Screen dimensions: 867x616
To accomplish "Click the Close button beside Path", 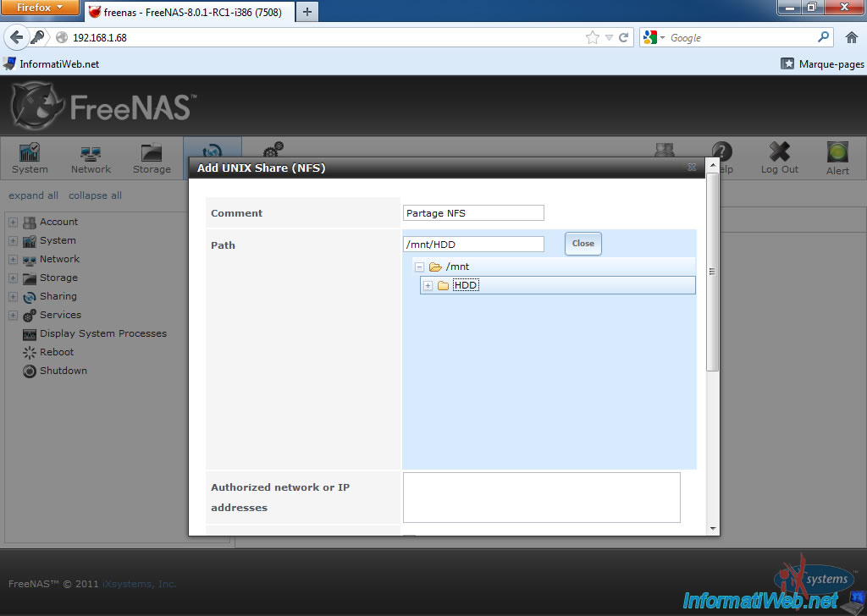I will click(x=583, y=244).
